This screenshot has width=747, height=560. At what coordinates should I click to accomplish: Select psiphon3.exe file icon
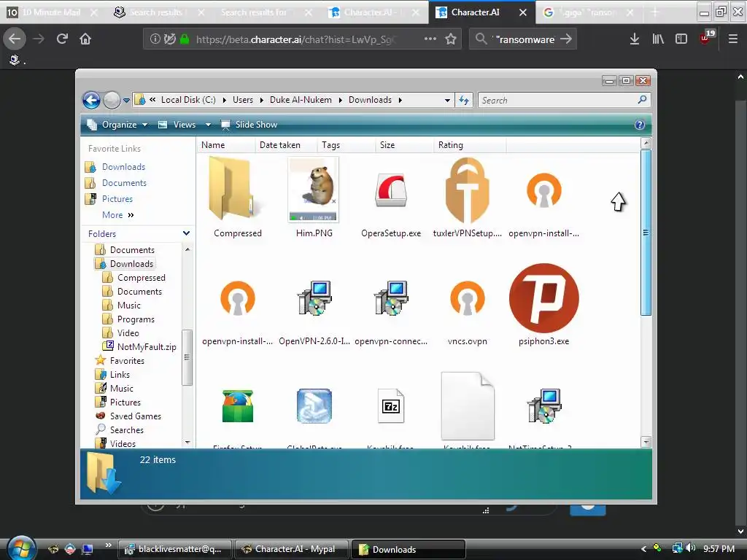543,298
